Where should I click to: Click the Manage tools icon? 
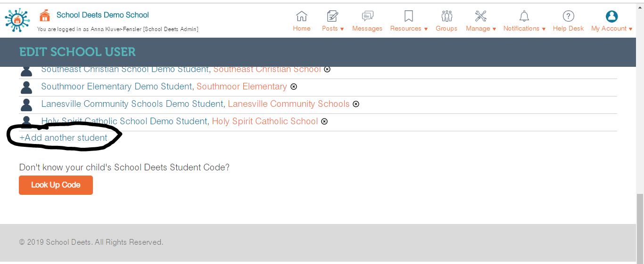point(481,16)
